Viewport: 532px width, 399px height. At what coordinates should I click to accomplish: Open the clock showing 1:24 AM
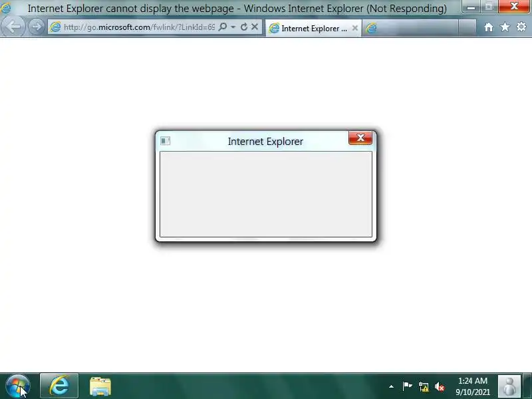coord(473,386)
